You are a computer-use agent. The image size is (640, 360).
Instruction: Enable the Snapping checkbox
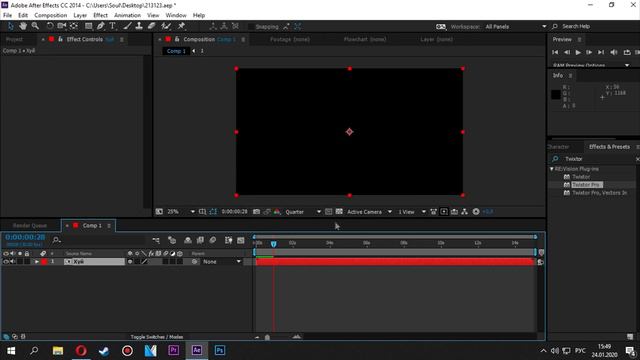(x=251, y=27)
